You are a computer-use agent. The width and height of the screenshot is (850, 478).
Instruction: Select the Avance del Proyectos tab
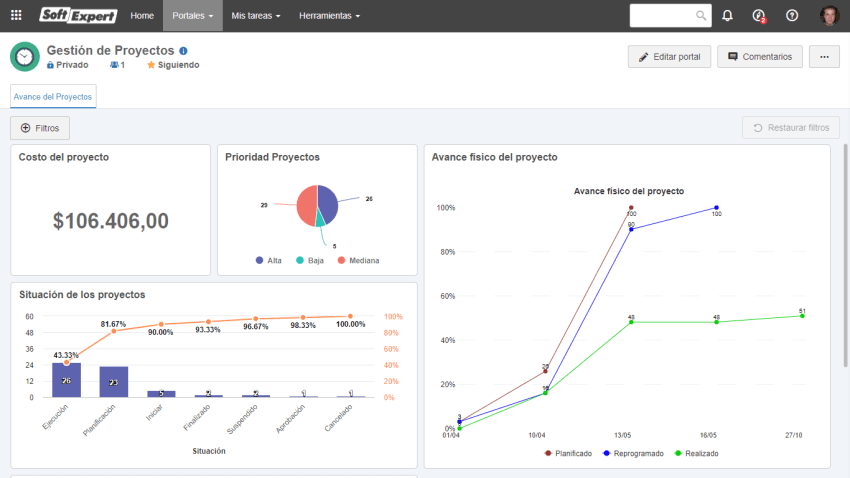tap(53, 97)
